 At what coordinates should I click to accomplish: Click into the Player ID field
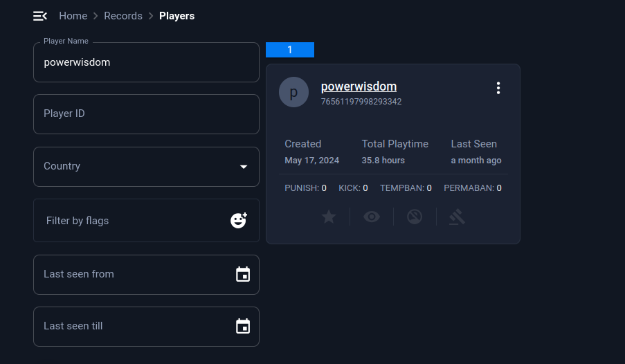pyautogui.click(x=146, y=114)
